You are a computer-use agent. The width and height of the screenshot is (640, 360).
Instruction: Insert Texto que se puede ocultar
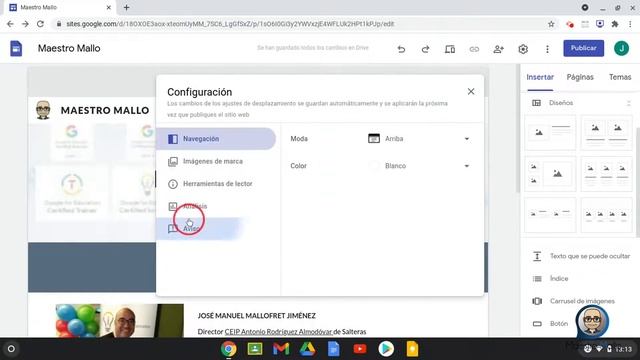coord(581,256)
